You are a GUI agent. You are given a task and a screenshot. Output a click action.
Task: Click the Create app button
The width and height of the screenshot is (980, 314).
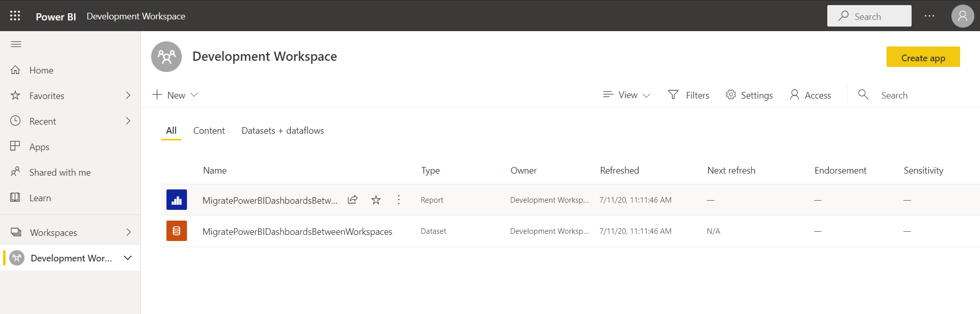pyautogui.click(x=923, y=57)
